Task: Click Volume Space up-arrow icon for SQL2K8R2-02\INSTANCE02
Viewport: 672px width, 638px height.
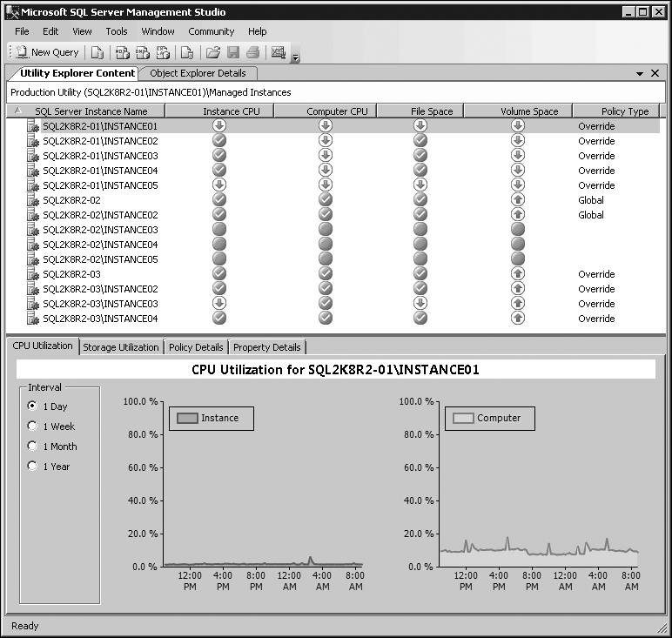Action: [x=518, y=214]
